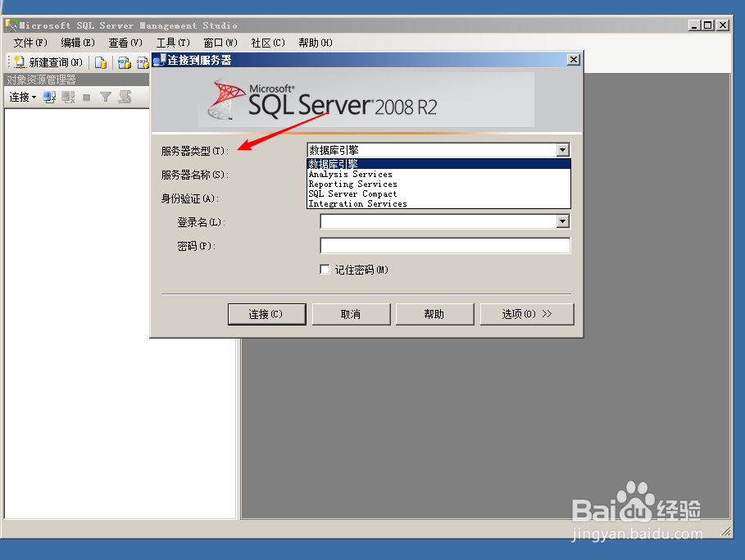Maximize the Management Studio window

708,25
